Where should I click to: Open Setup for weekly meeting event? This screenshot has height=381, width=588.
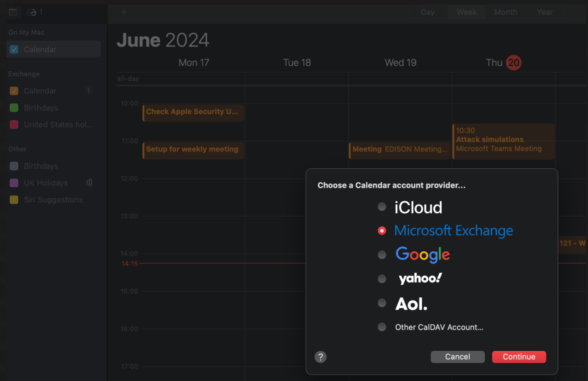pyautogui.click(x=193, y=150)
